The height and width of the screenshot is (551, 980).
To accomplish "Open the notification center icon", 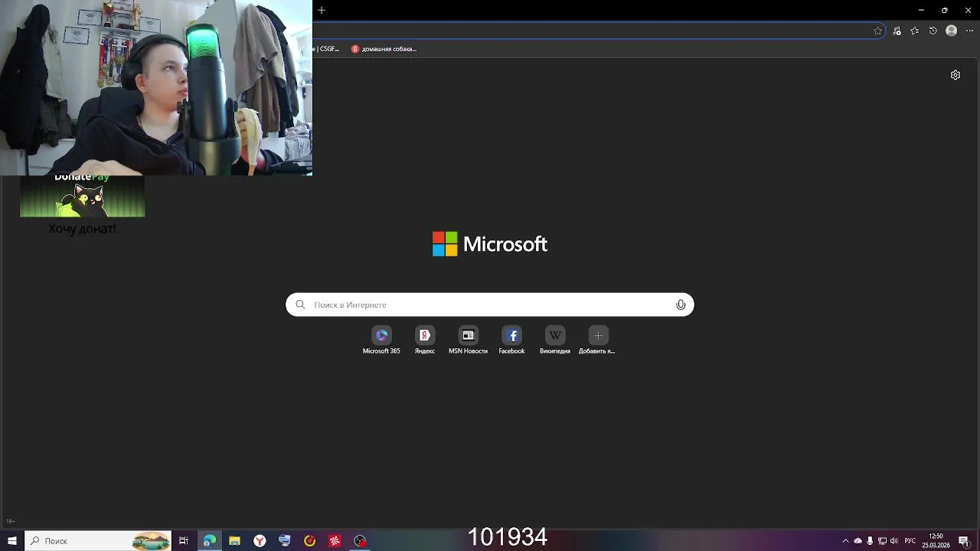I will (964, 541).
